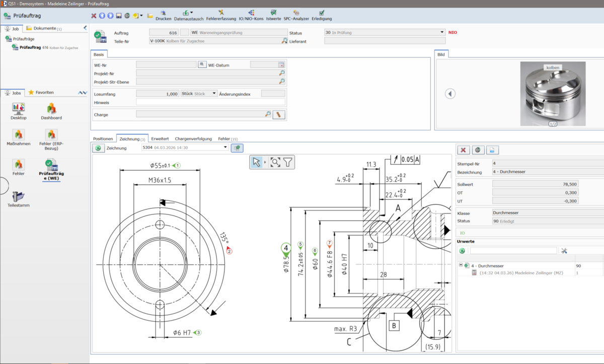Open Fehlererfassung from the toolbar
The width and height of the screenshot is (604, 364).
[221, 15]
